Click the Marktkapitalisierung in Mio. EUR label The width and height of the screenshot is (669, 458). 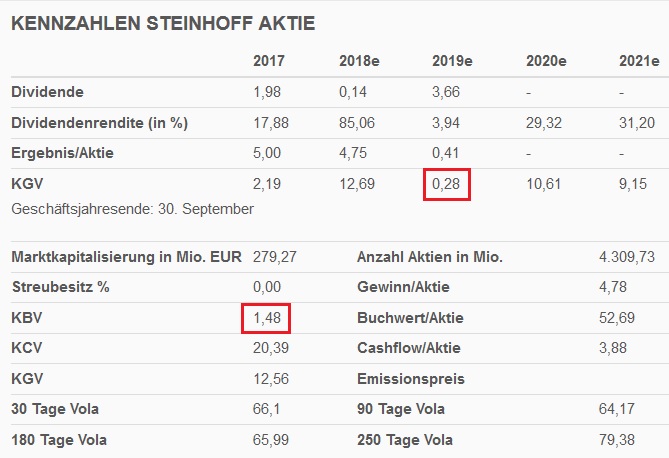tap(127, 257)
